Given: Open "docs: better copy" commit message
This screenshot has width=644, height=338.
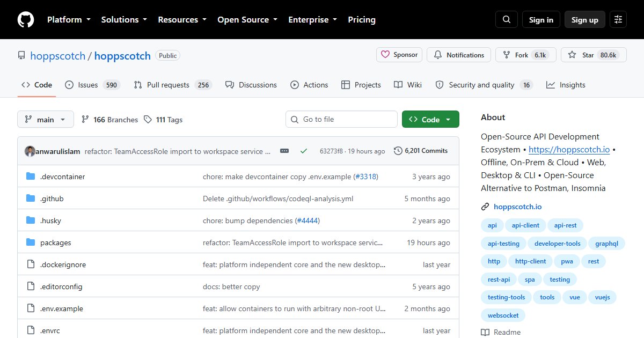Looking at the screenshot, I should pyautogui.click(x=231, y=286).
